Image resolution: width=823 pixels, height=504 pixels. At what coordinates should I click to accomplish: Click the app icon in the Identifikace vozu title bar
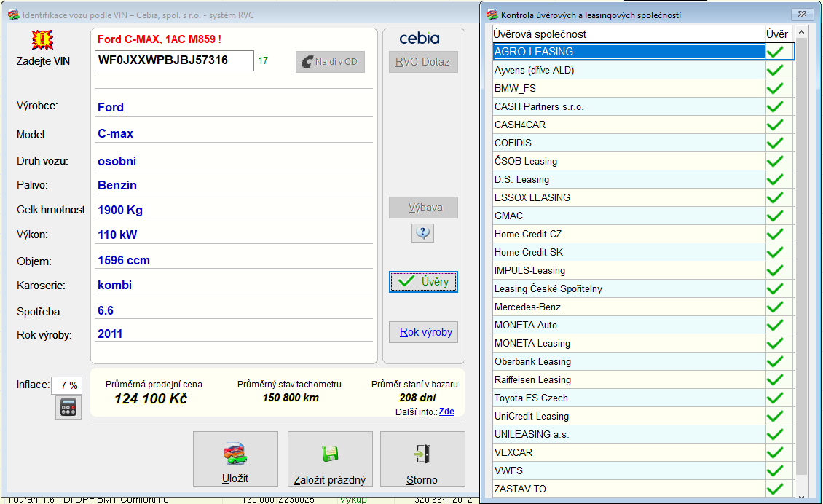coord(14,15)
